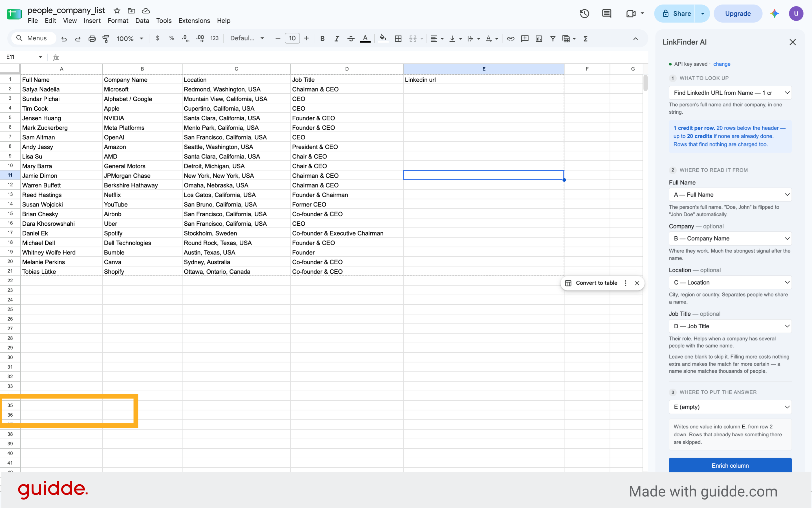
Task: Open the fill color picker
Action: tap(383, 39)
